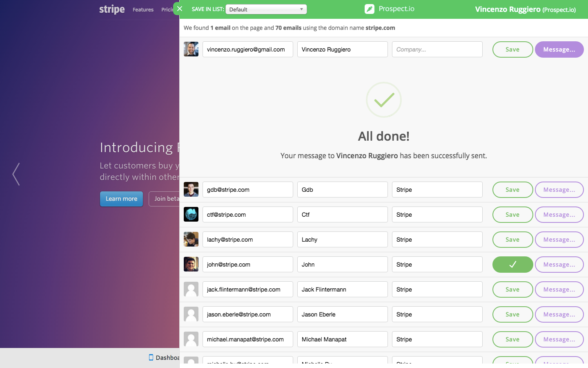Open the Save In List Default dropdown
Screen dimensions: 588x368
[266, 9]
